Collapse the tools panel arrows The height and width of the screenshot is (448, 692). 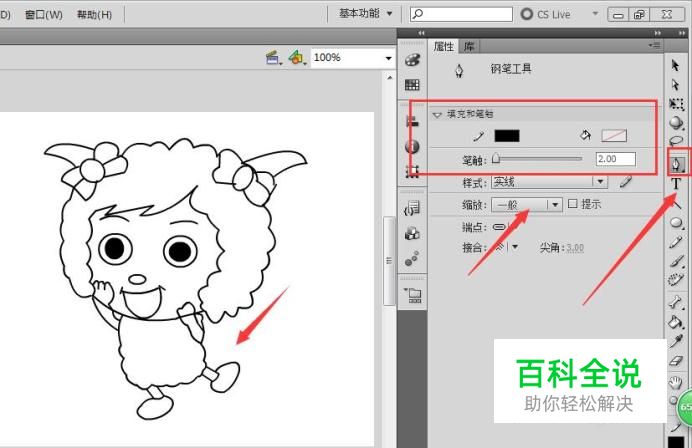682,33
